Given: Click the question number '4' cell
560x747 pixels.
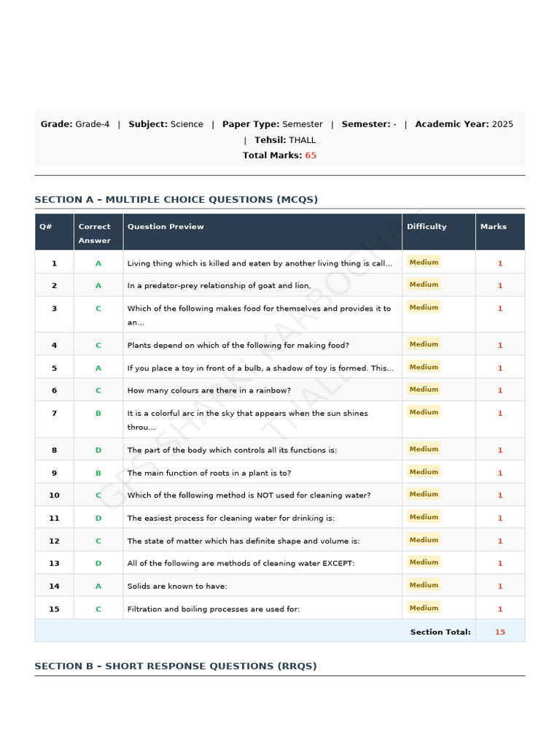Looking at the screenshot, I should 54,345.
